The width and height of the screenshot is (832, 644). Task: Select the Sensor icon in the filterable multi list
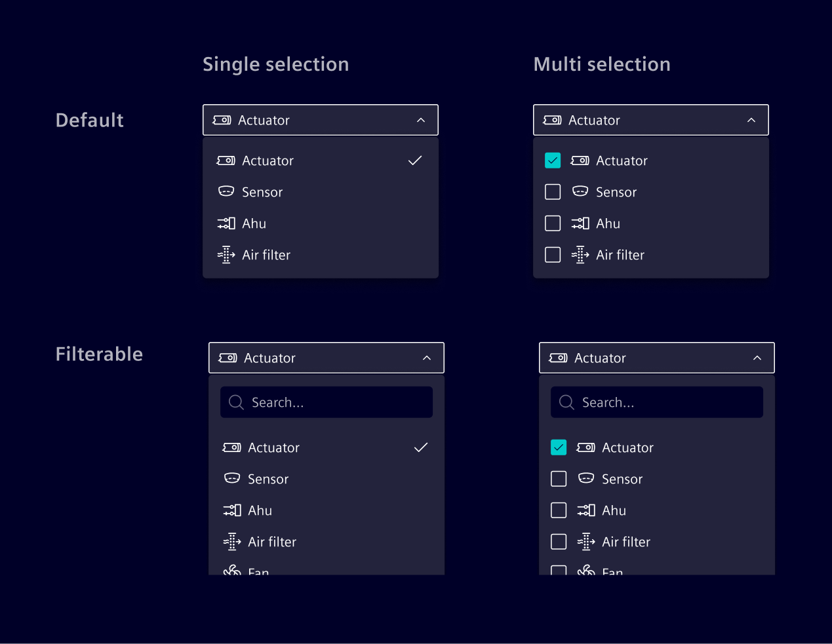click(x=585, y=478)
